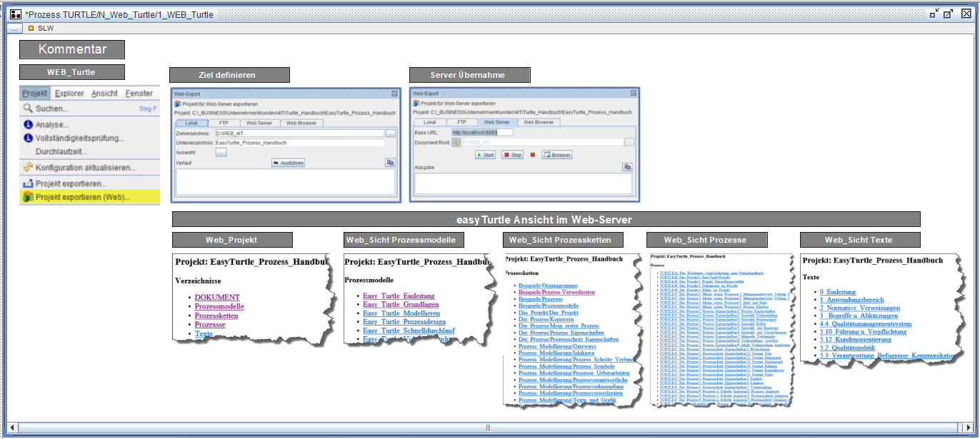Click the Suchen magnifier icon in menu
Image resolution: width=980 pixels, height=439 pixels.
pyautogui.click(x=28, y=109)
